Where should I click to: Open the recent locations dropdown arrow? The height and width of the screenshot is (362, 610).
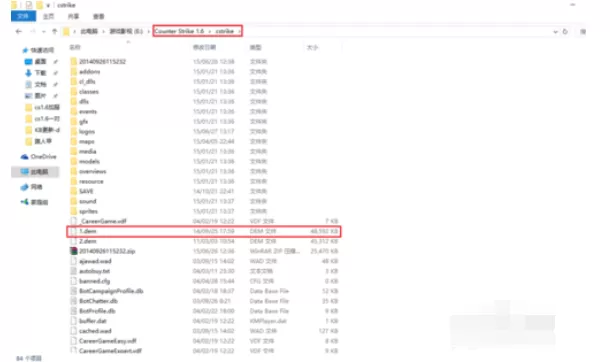(44, 31)
